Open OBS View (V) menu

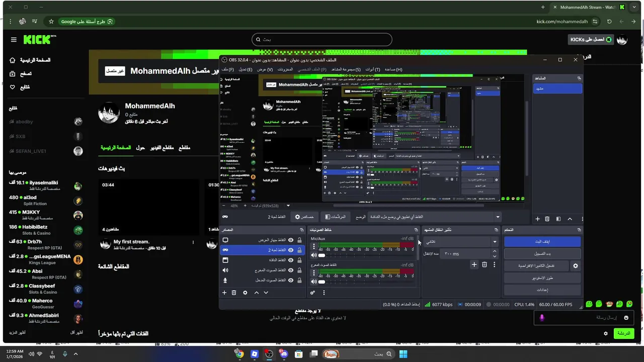coord(265,69)
